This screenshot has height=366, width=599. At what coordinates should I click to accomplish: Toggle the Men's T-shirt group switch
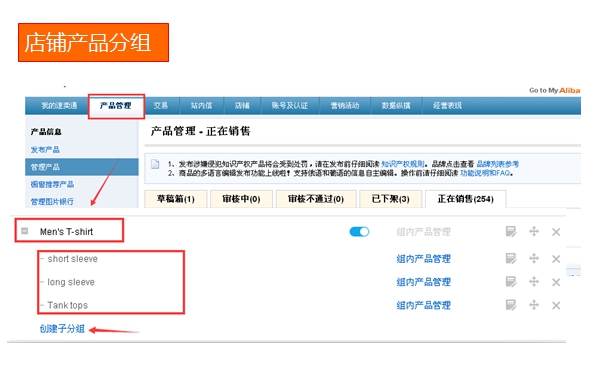[359, 232]
